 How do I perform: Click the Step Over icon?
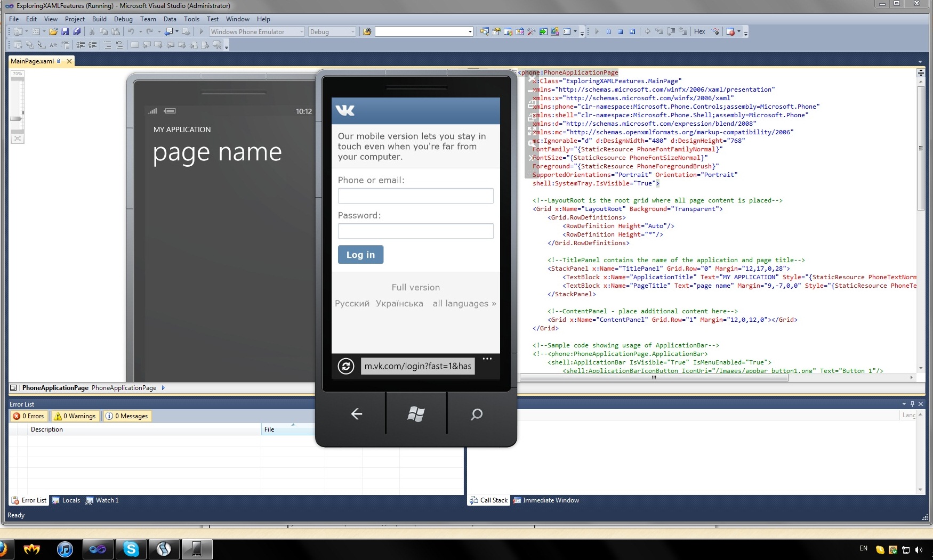(671, 31)
